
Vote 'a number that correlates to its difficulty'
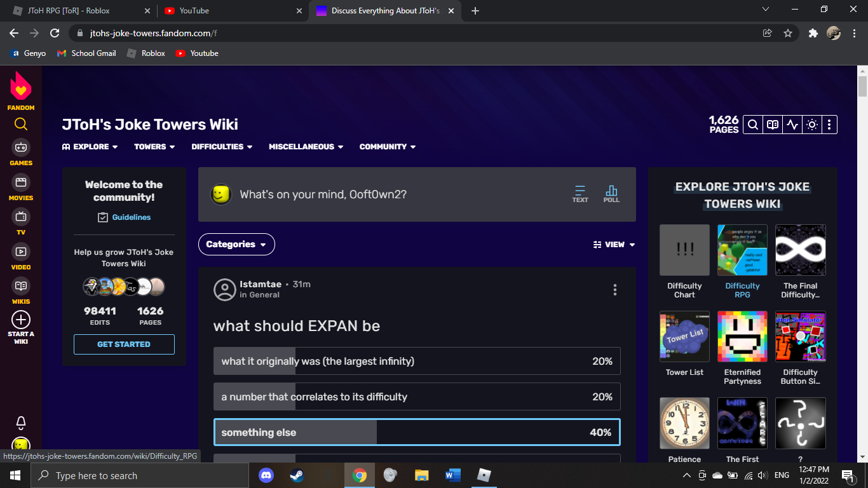[x=417, y=396]
